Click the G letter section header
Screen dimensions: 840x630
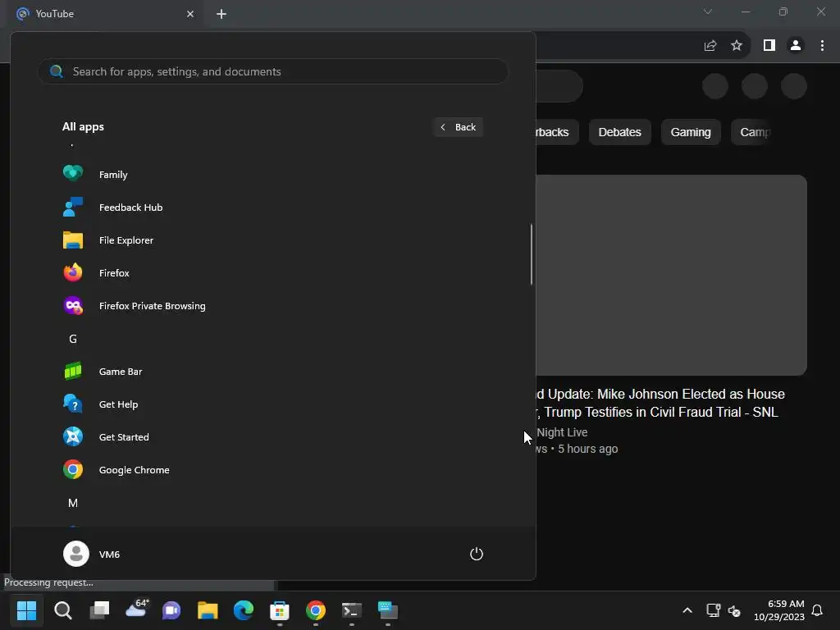point(73,339)
